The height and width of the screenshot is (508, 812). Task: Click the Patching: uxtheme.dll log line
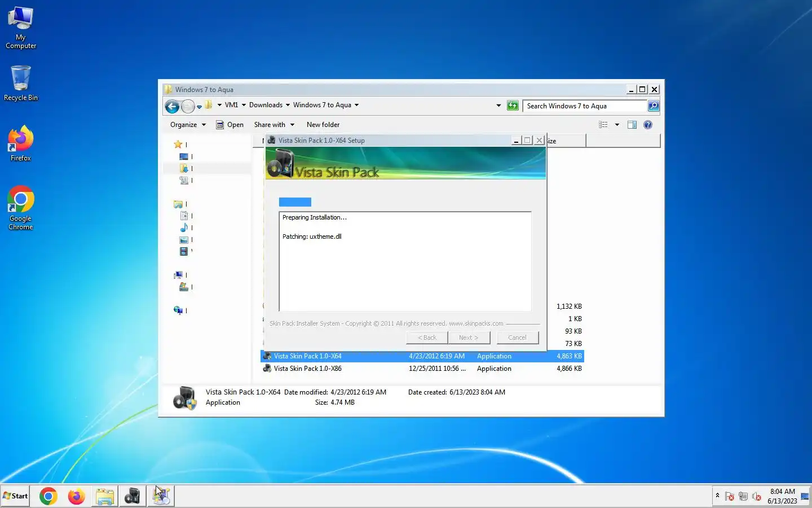pyautogui.click(x=312, y=237)
